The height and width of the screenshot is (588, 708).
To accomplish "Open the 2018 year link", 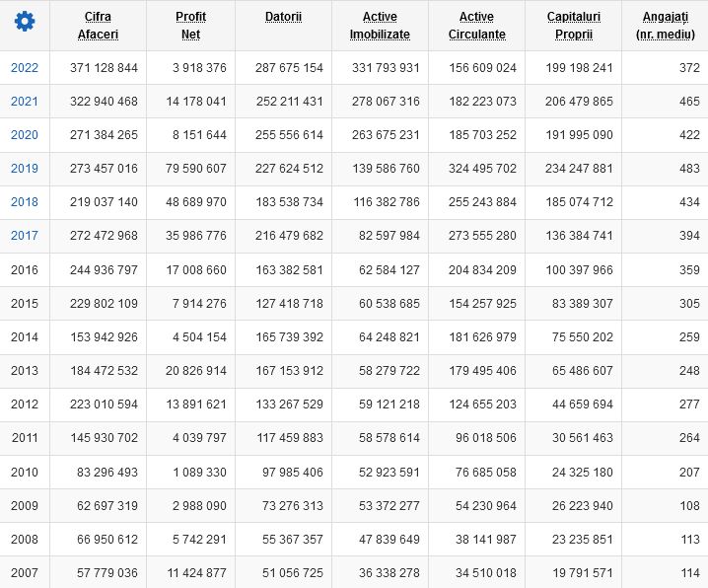I will pyautogui.click(x=25, y=202).
